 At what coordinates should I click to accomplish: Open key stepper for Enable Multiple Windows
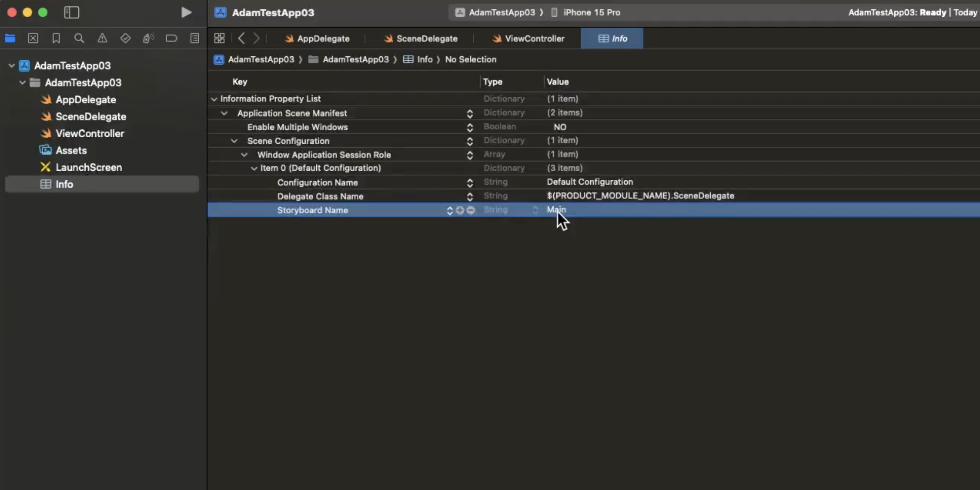coord(470,128)
